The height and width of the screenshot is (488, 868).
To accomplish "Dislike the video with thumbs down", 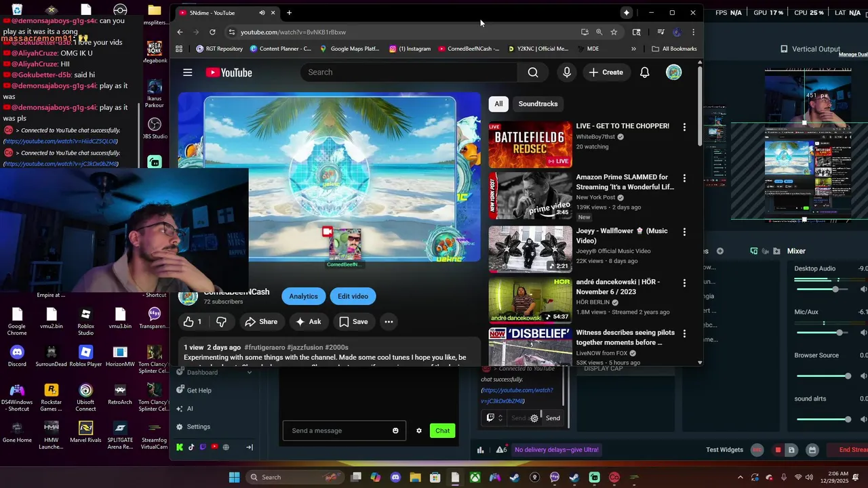I will click(221, 322).
